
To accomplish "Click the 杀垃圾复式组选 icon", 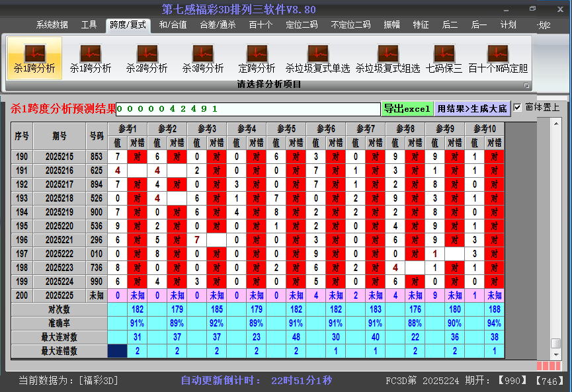I will coord(388,58).
